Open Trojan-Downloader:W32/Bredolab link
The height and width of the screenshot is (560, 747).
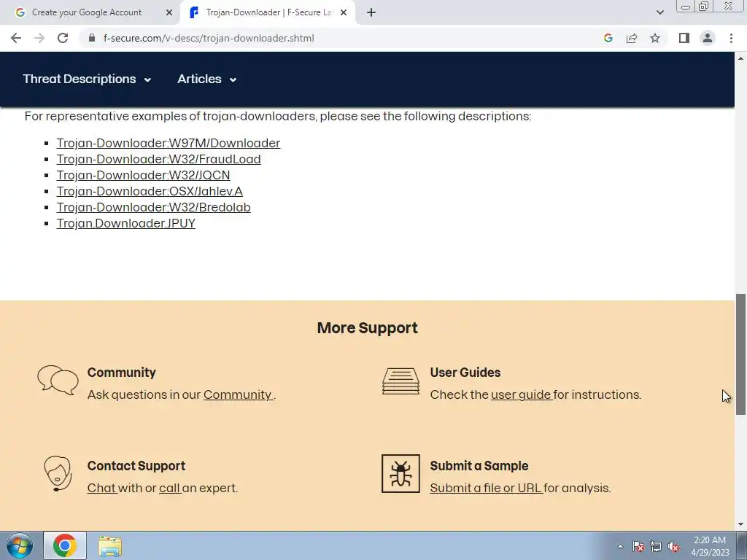click(x=153, y=207)
